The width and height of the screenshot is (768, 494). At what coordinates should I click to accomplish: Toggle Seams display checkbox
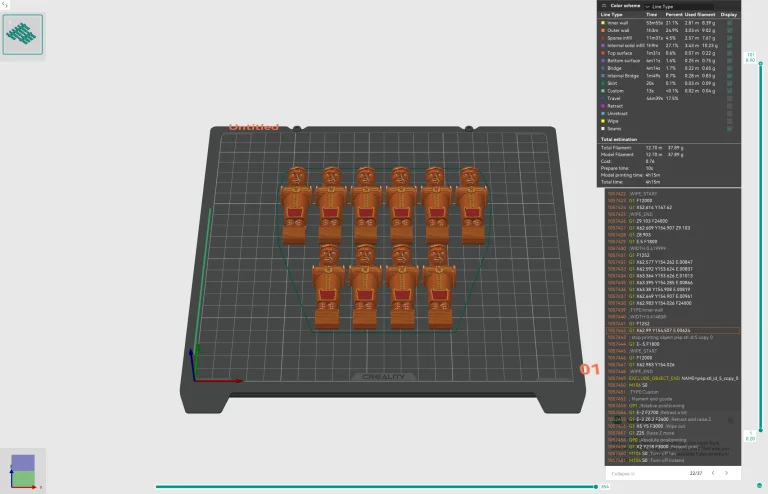tap(730, 128)
